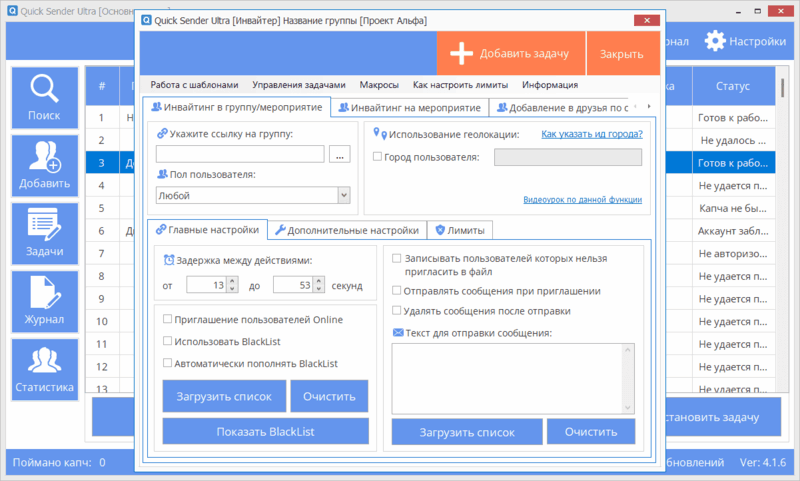Click the Статус column header in main window
Viewport: 800px width, 481px height.
point(733,86)
